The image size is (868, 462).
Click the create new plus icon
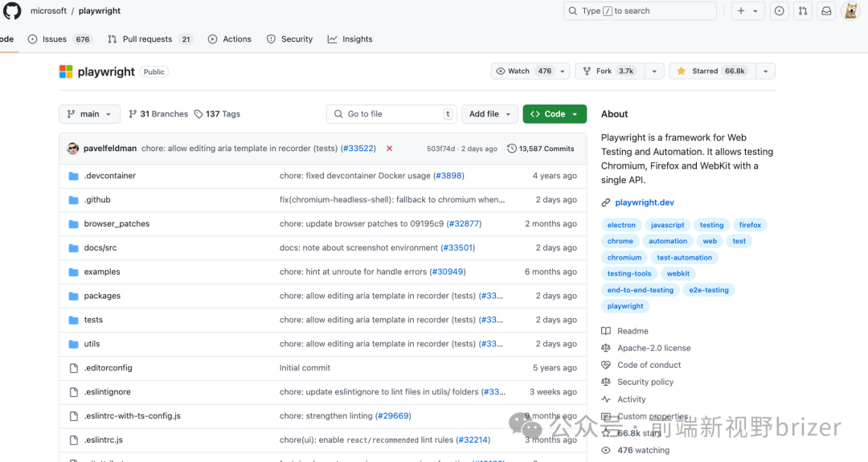[x=741, y=10]
